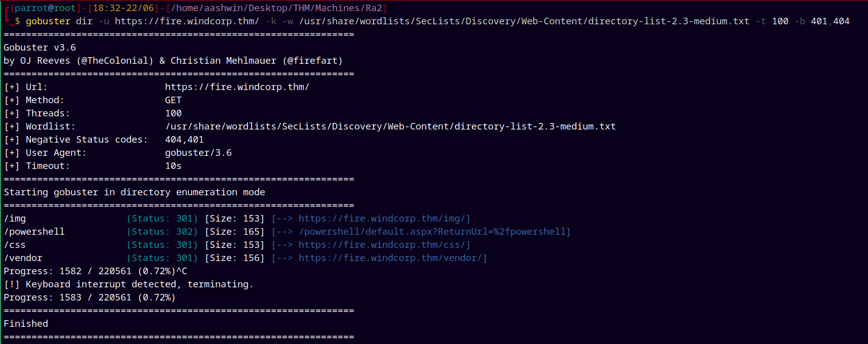Screen dimensions: 868x344
Task: Click the working directory path in prompt
Action: (x=276, y=8)
